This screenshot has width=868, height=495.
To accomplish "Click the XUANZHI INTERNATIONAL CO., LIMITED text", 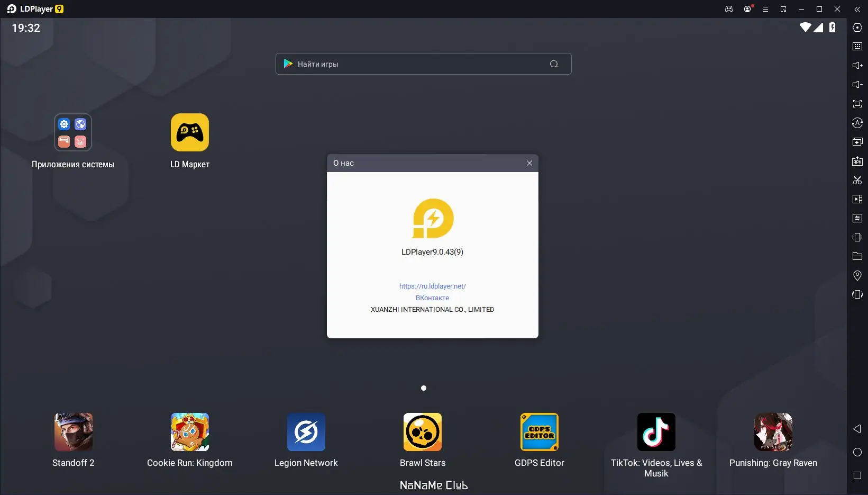I will tap(433, 310).
